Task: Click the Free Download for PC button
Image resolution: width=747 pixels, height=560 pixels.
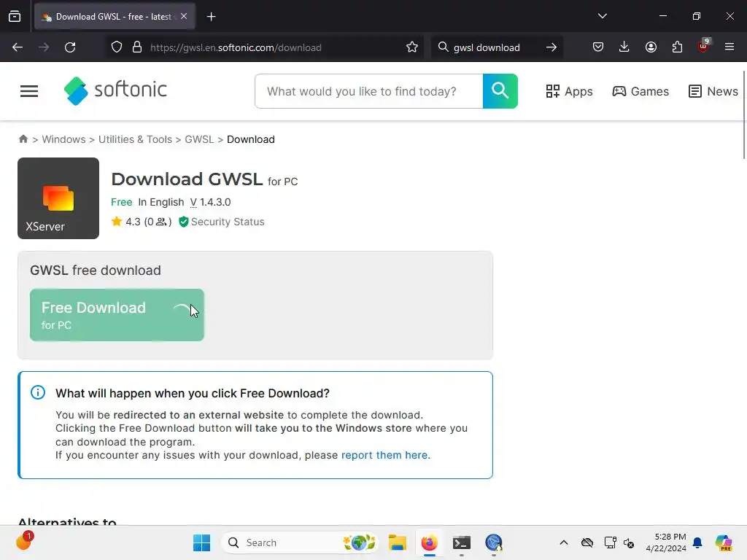Action: click(117, 315)
